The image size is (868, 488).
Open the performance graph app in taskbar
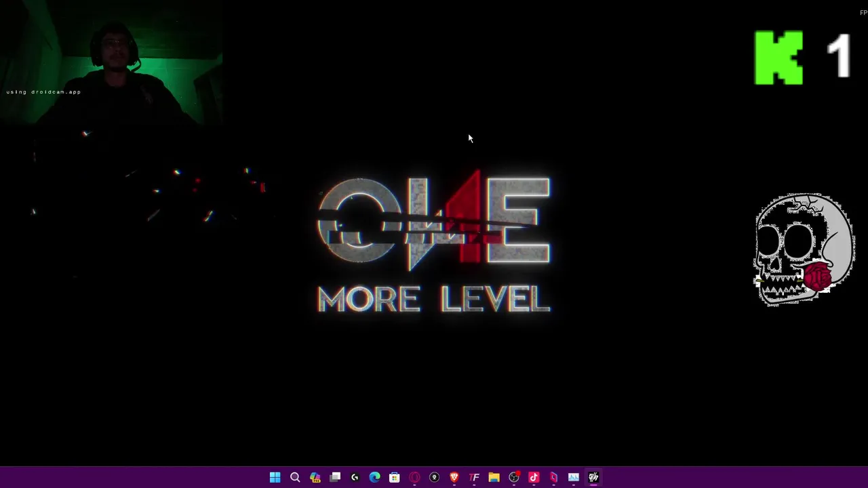(x=574, y=477)
